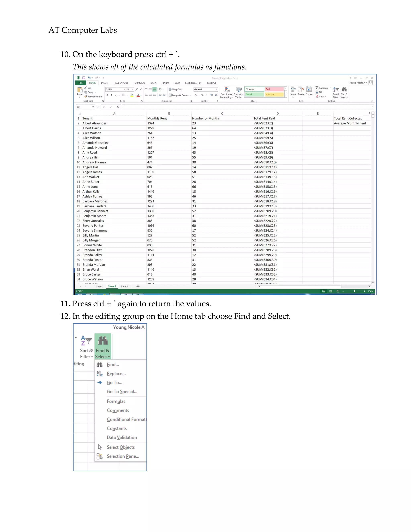Expand the Merge & Center dropdown arrow
This screenshot has height=532, width=411.
[x=190, y=95]
